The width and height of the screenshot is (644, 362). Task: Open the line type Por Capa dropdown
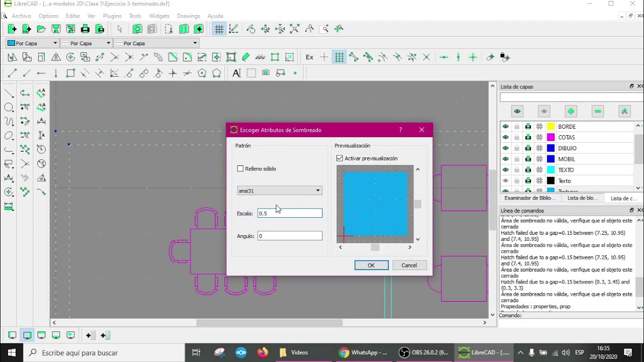tap(156, 43)
